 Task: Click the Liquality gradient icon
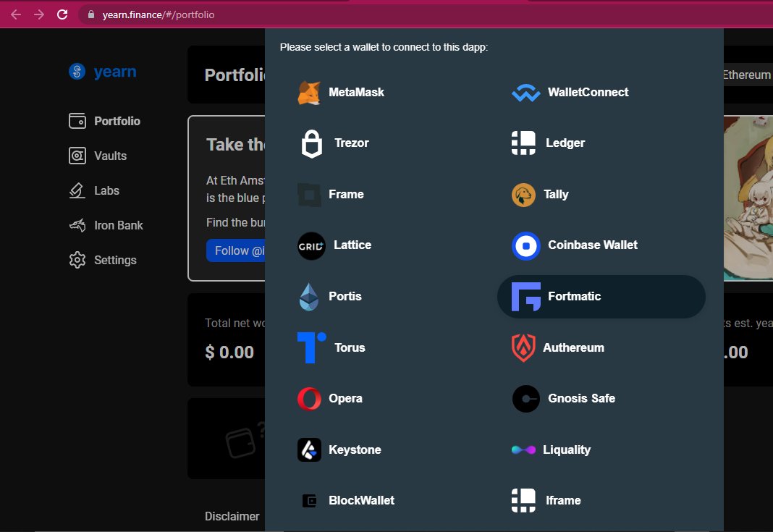pos(523,449)
